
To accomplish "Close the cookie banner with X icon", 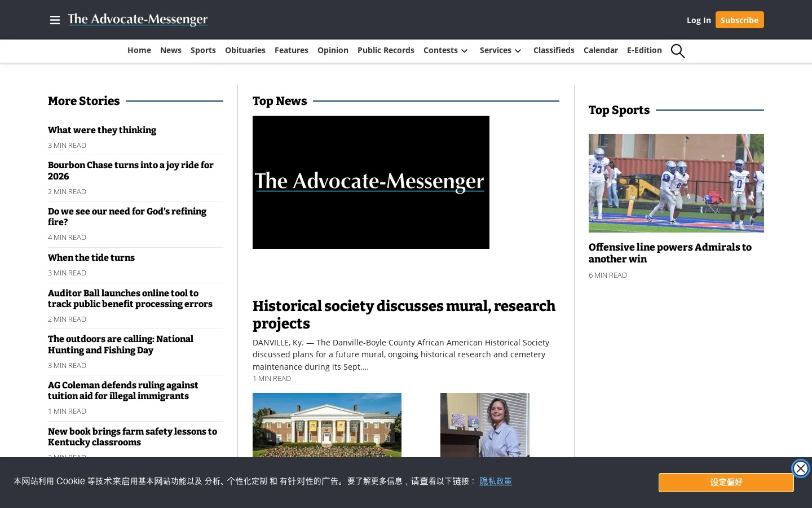I will 800,468.
